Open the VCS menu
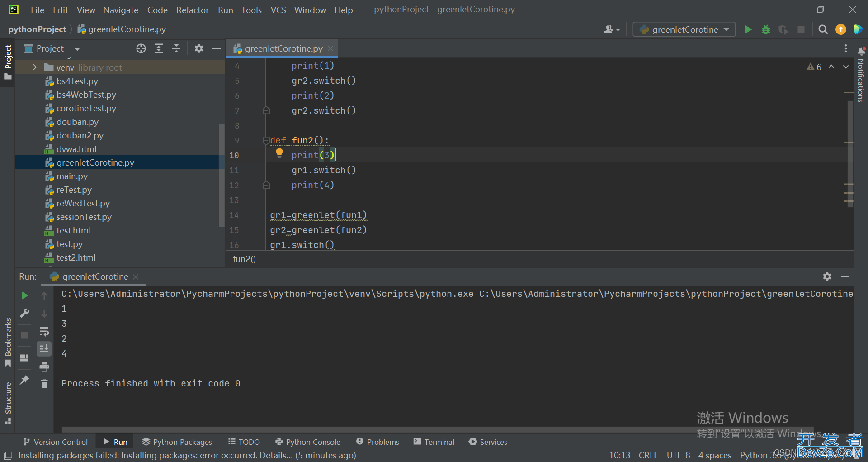This screenshot has height=462, width=868. 278,10
